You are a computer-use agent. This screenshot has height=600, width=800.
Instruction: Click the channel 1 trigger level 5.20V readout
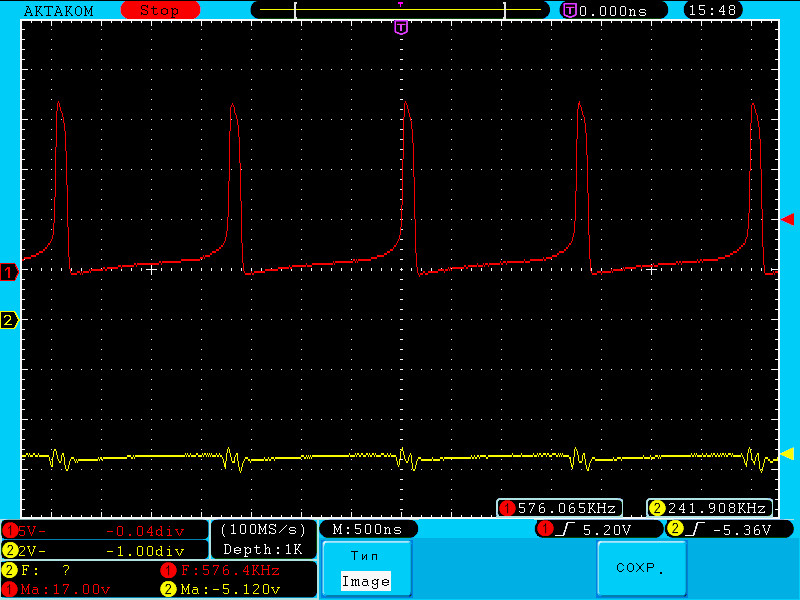[599, 530]
